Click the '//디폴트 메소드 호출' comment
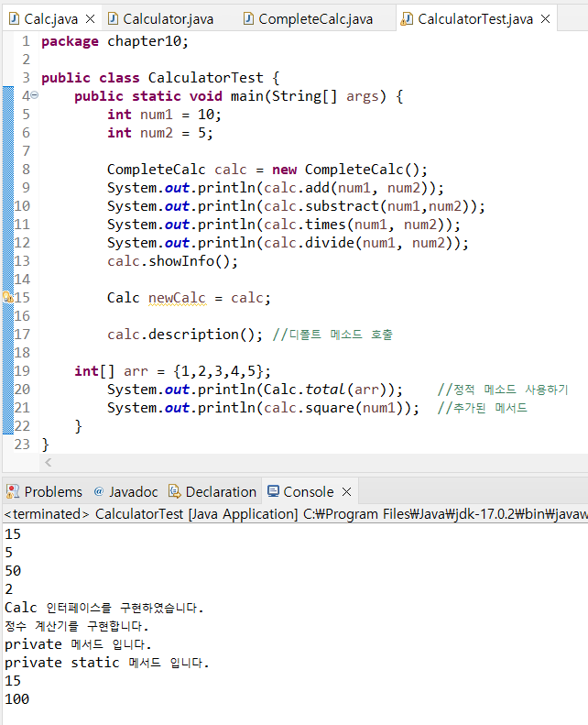This screenshot has height=725, width=588. (332, 335)
